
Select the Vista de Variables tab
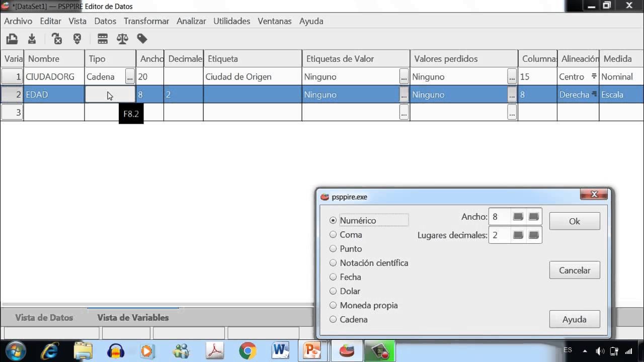coord(133,317)
